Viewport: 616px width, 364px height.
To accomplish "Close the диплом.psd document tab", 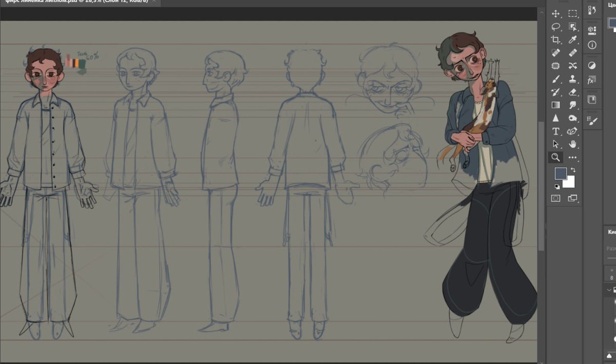I will tap(154, 2).
